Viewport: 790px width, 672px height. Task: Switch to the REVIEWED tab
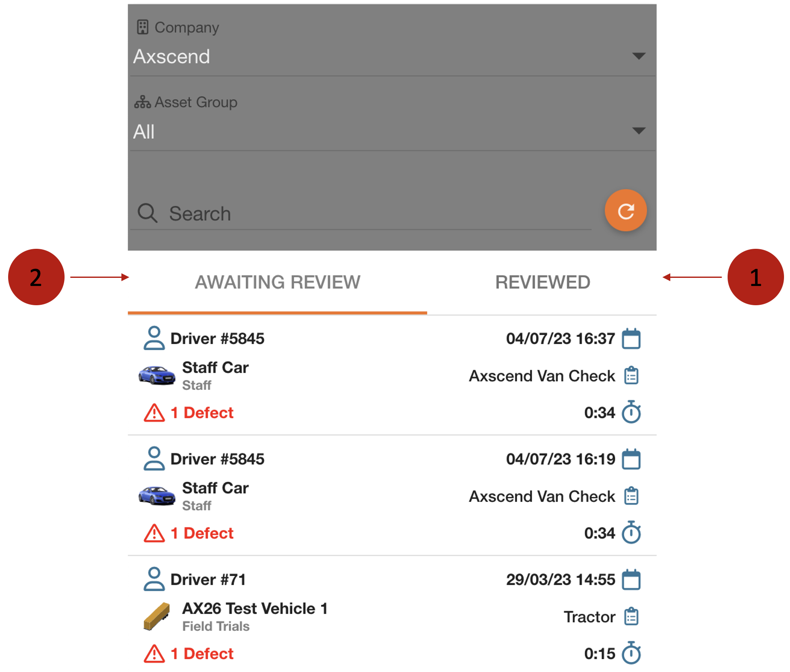point(542,282)
